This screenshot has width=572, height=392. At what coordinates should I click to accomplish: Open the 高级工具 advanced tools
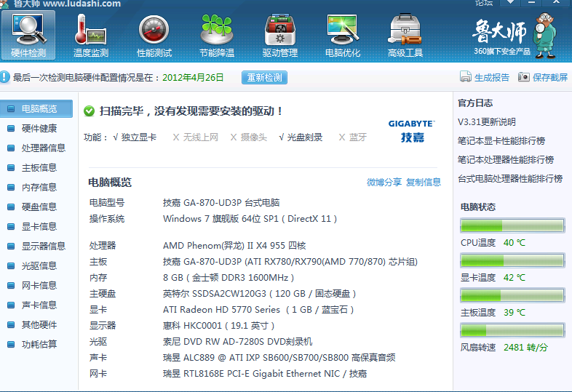[405, 36]
